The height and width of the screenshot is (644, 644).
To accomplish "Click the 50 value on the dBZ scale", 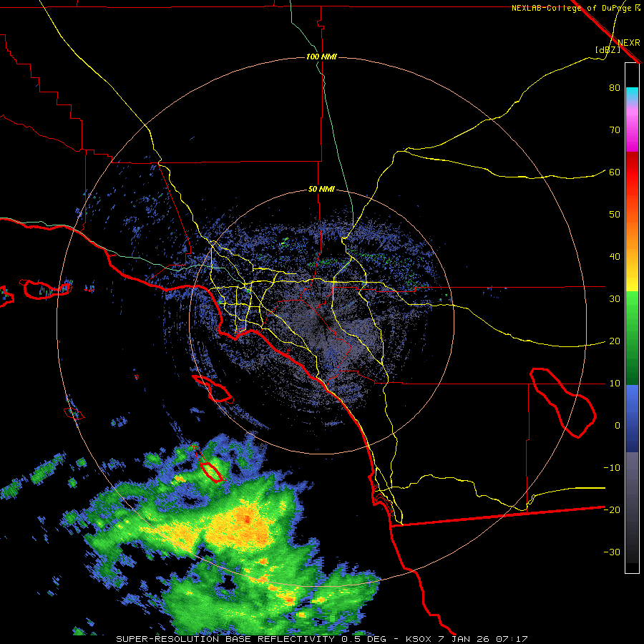I will pos(615,215).
